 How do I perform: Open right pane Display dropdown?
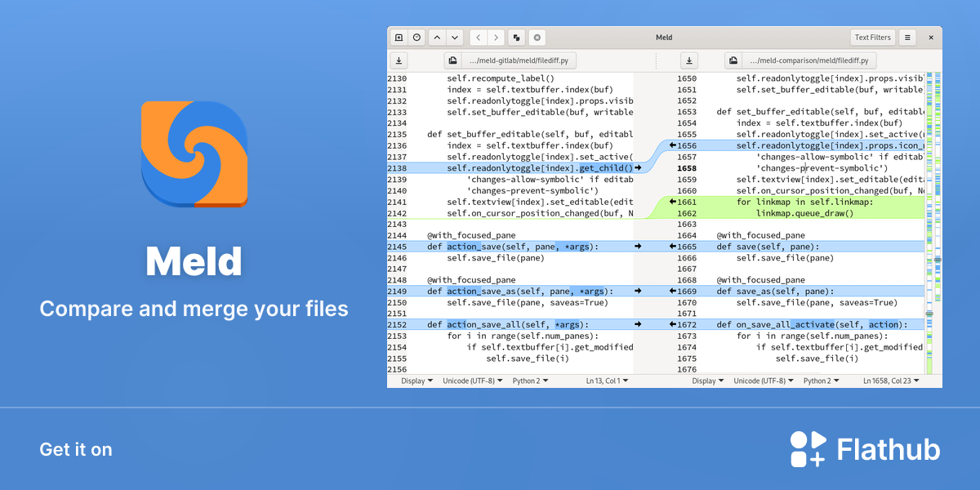pos(708,381)
